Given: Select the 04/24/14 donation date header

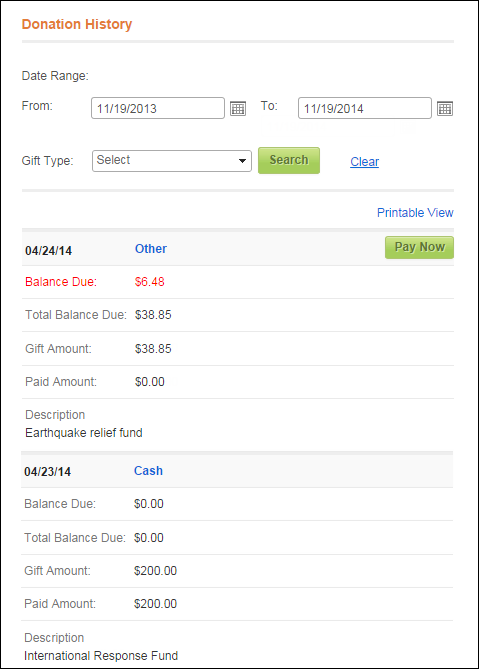Looking at the screenshot, I should (48, 250).
